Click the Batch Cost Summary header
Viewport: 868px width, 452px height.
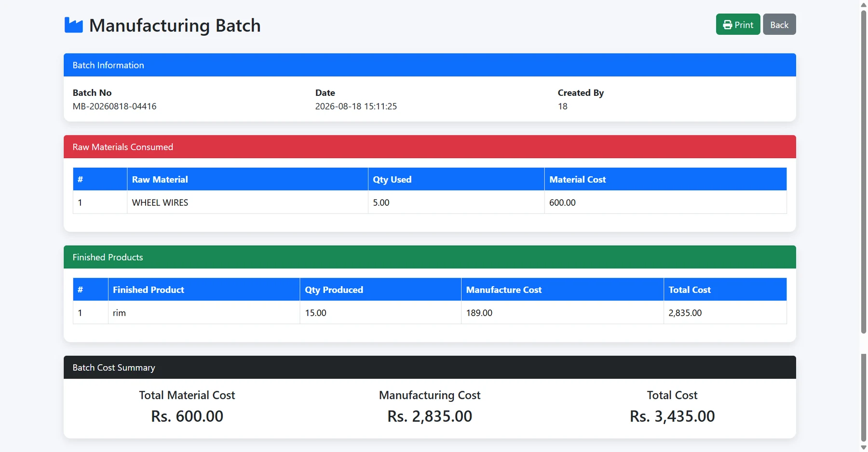430,368
